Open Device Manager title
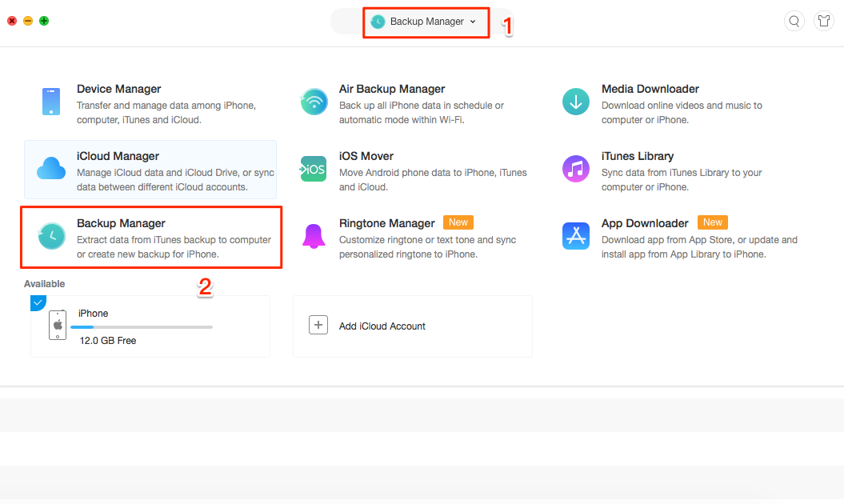844x504 pixels. [119, 89]
